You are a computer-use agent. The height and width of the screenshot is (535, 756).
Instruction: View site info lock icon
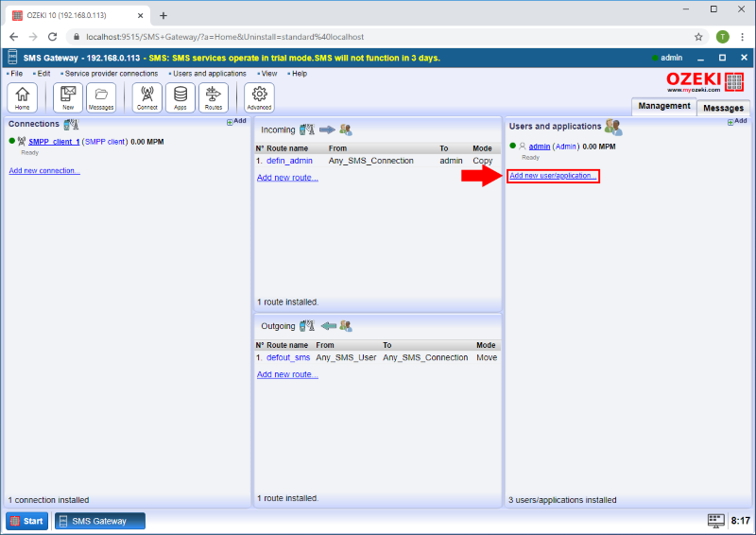point(77,37)
